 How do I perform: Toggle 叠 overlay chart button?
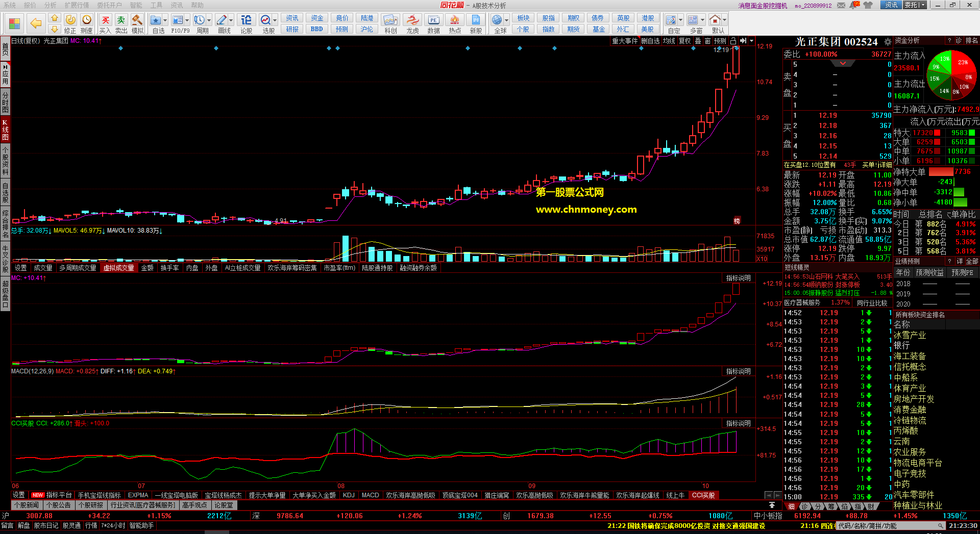pyautogui.click(x=698, y=41)
